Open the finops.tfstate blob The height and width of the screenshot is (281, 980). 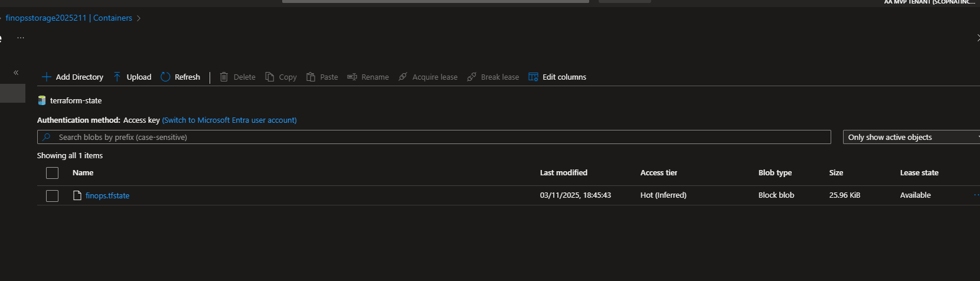point(107,195)
